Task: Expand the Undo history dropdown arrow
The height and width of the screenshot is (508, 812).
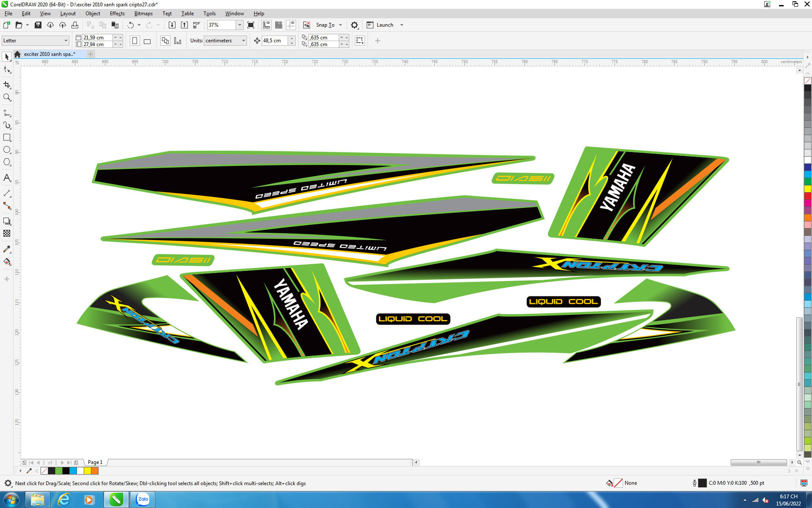Action: click(x=139, y=25)
